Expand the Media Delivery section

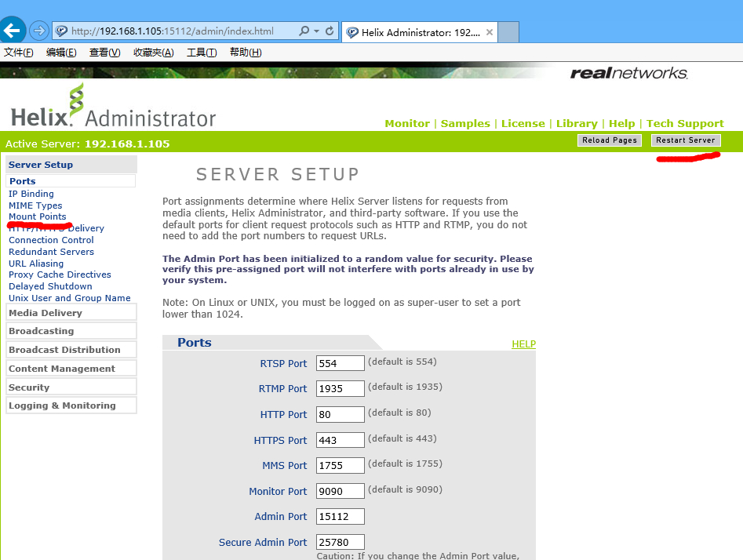point(71,313)
